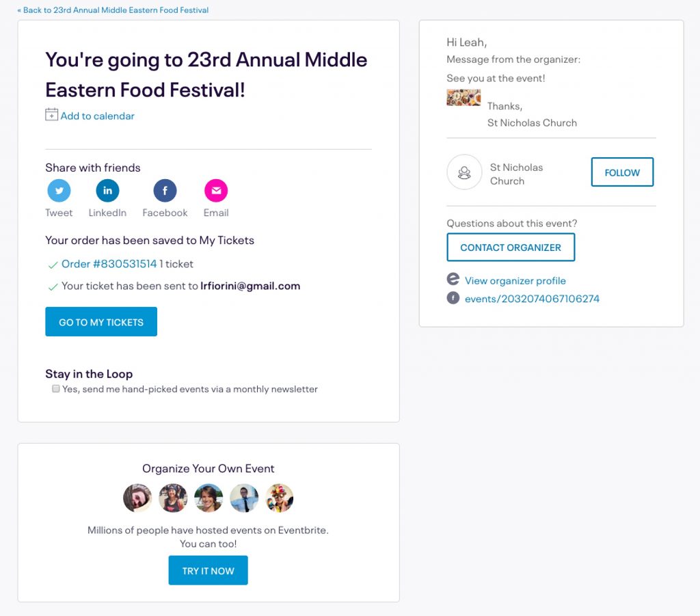The image size is (700, 616).
Task: Click the middle host avatar under Organize Your Own Event
Action: point(208,498)
